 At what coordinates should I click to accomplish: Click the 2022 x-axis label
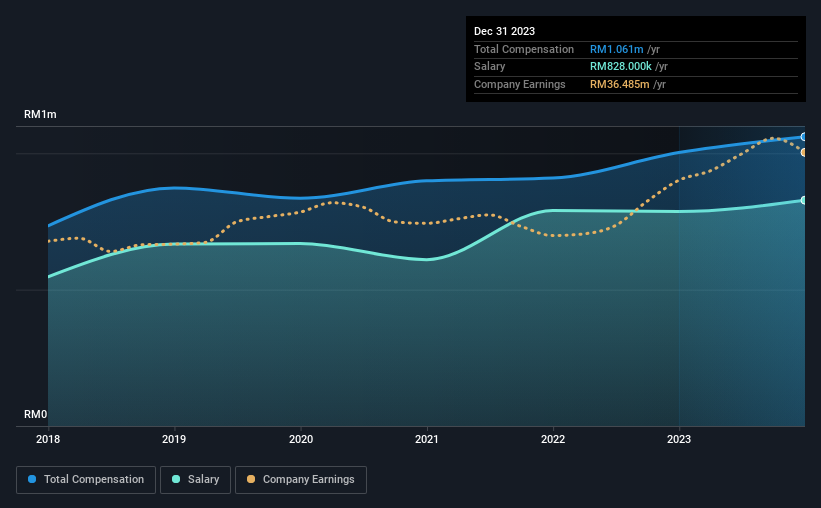(x=553, y=439)
